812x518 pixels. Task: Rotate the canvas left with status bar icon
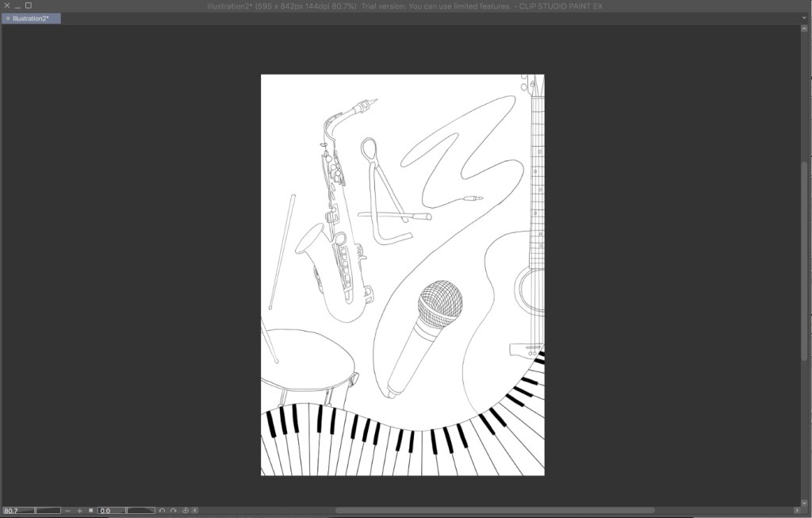(162, 511)
